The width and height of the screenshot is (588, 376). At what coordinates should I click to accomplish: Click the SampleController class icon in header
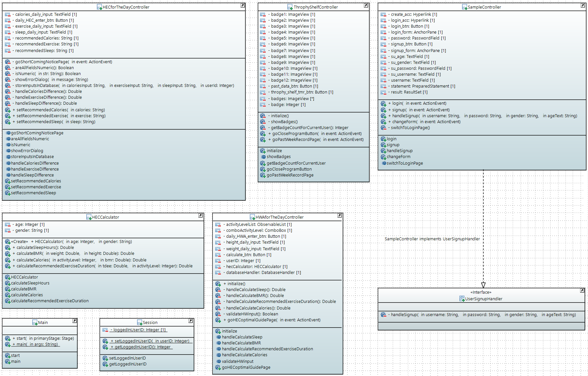click(464, 7)
